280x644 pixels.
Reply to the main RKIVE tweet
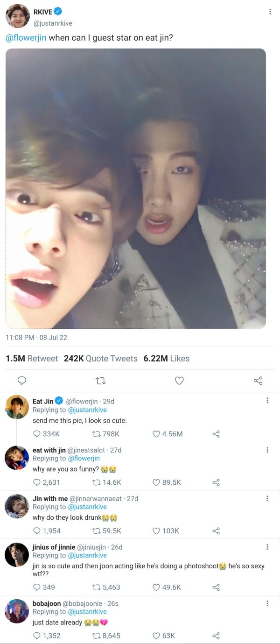coord(21,381)
